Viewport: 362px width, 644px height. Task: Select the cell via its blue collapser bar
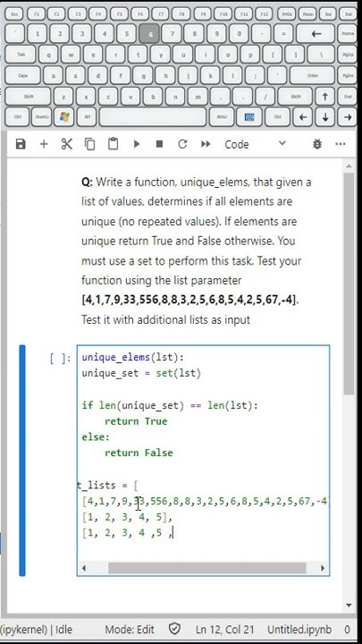[x=22, y=460]
